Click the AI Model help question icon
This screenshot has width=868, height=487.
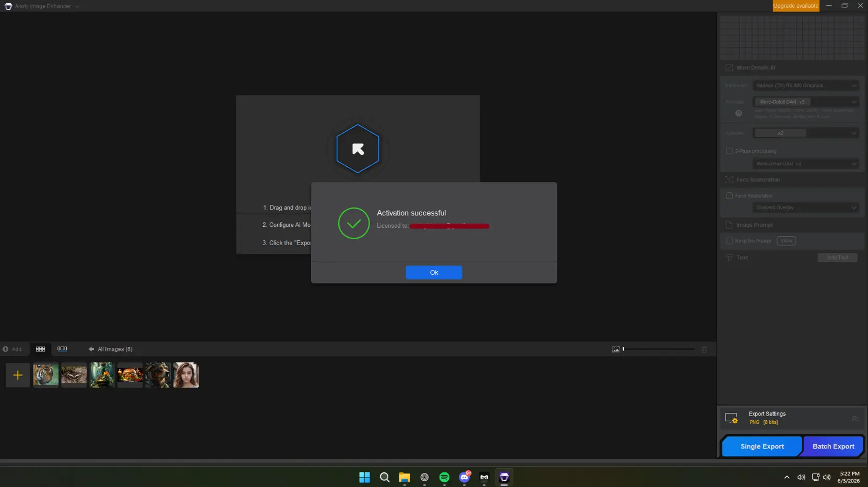739,113
